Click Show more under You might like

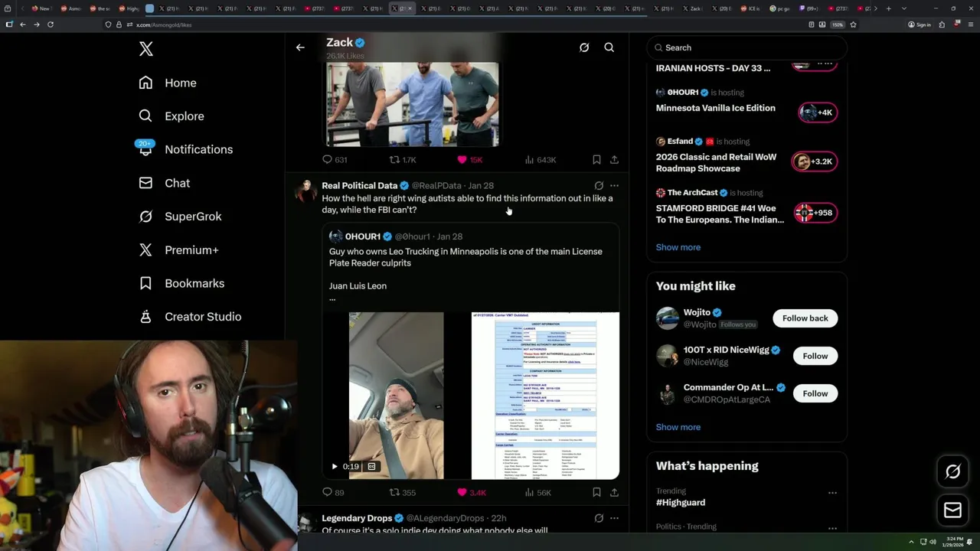(x=678, y=427)
